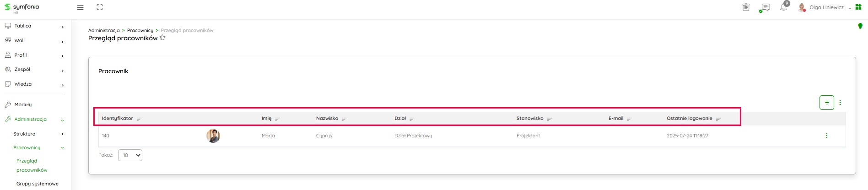The height and width of the screenshot is (190, 868).
Task: Open table options three-dot menu
Action: [840, 103]
